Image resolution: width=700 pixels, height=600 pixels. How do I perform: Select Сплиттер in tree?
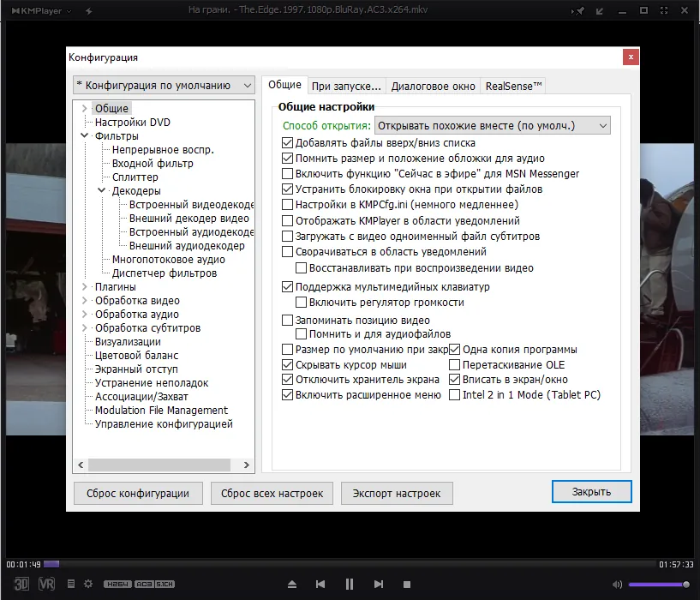pos(135,177)
